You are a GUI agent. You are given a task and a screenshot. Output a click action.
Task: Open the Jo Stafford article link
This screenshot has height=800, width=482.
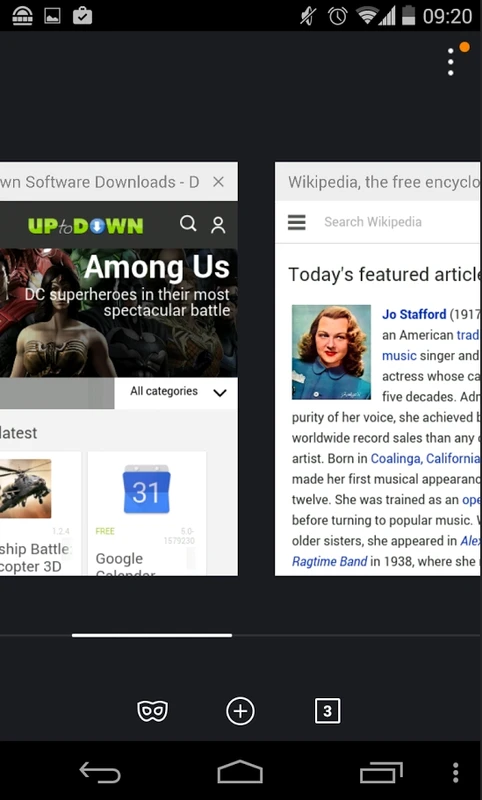pos(414,314)
